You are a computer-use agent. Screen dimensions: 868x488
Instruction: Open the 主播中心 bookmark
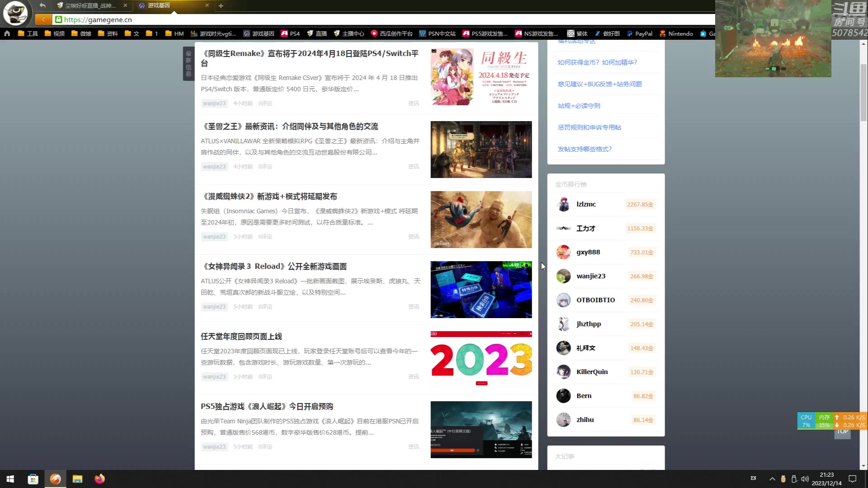(349, 33)
